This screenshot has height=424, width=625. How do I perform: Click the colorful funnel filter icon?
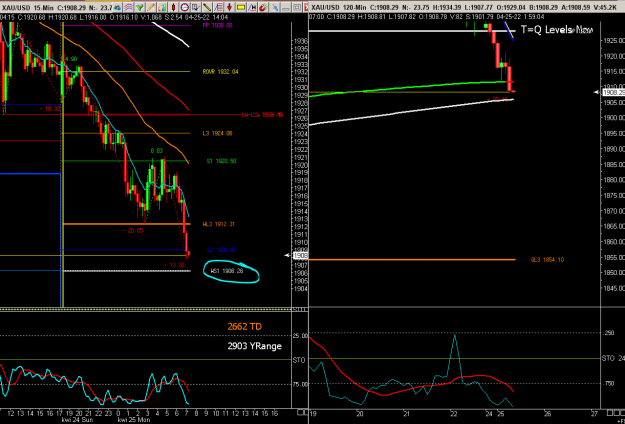tap(140, 7)
